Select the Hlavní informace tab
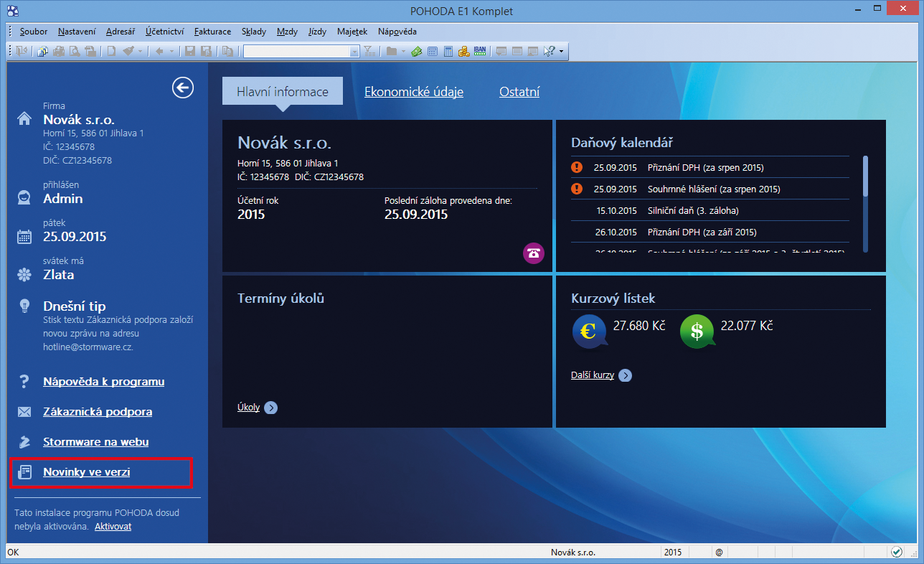This screenshot has height=564, width=924. click(283, 91)
